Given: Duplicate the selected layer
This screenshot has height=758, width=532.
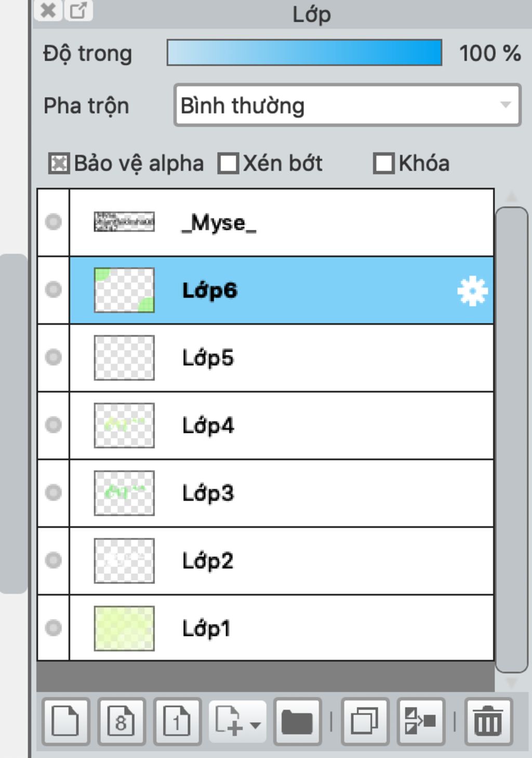Looking at the screenshot, I should point(365,722).
